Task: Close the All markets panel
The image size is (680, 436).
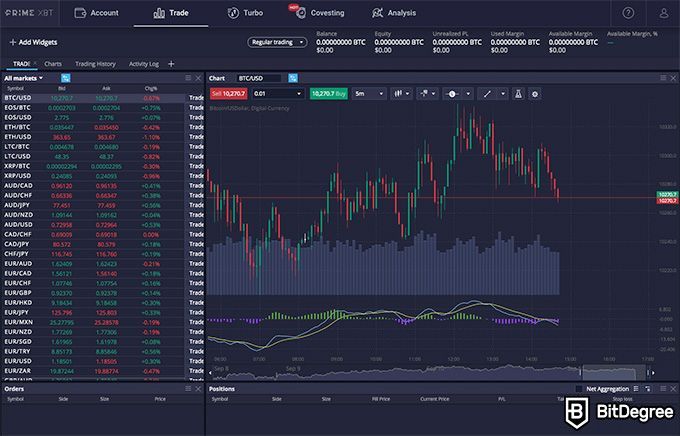Action: click(x=198, y=78)
